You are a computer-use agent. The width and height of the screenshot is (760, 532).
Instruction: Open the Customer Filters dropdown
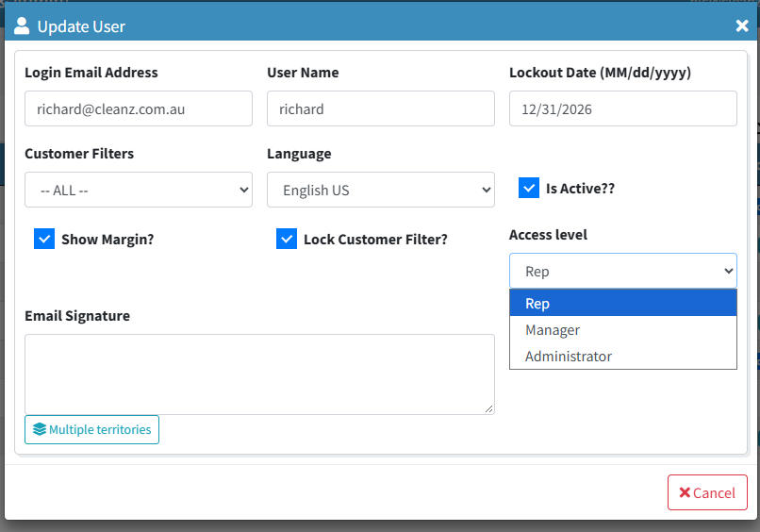139,190
